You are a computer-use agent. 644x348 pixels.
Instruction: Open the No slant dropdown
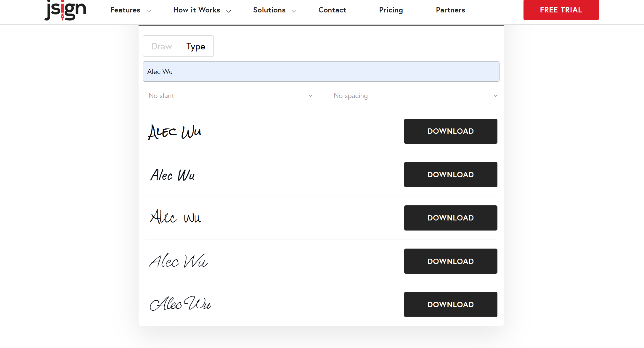pos(229,96)
